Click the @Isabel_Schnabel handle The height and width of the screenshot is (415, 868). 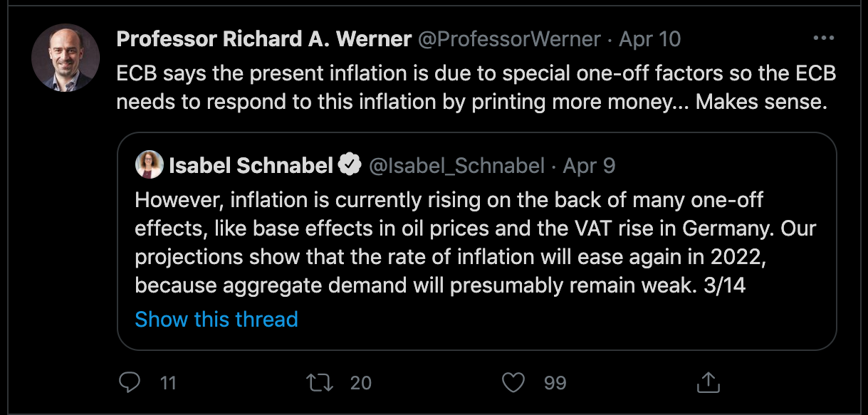pos(456,166)
